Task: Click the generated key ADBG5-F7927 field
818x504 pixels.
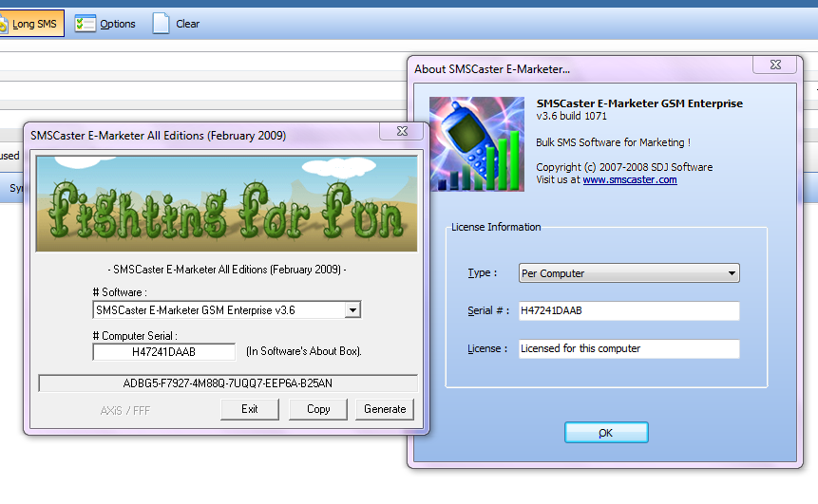Action: tap(227, 383)
